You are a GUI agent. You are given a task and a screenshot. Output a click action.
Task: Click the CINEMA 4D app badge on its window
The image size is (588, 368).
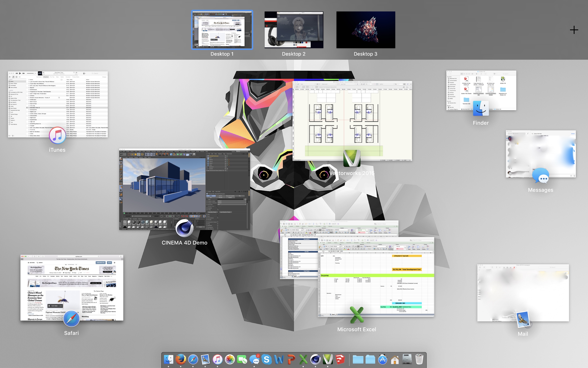(x=184, y=228)
